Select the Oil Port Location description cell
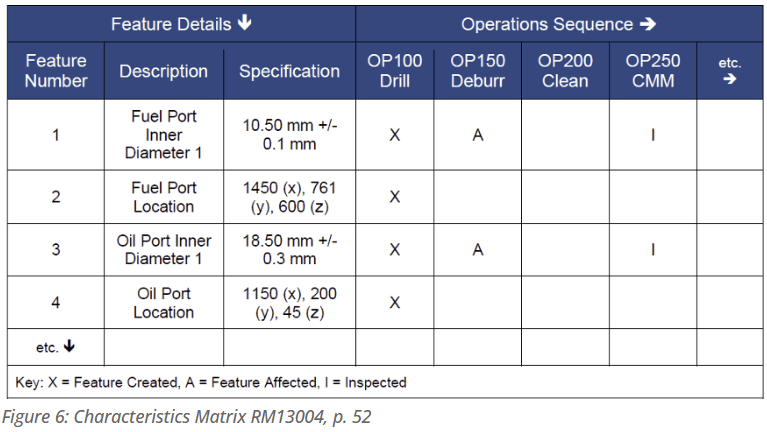This screenshot has width=767, height=432. pyautogui.click(x=164, y=302)
